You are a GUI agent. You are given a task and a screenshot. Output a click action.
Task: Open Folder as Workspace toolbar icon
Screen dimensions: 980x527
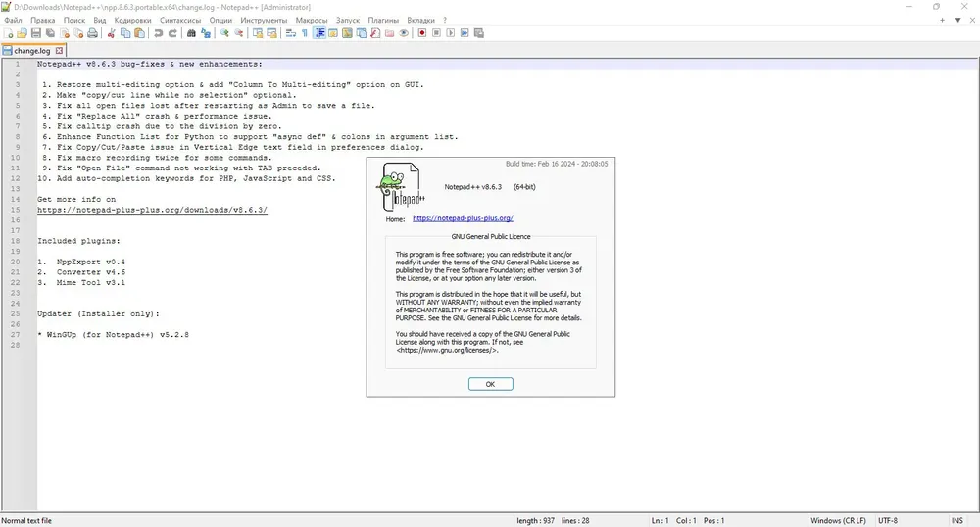click(x=389, y=33)
